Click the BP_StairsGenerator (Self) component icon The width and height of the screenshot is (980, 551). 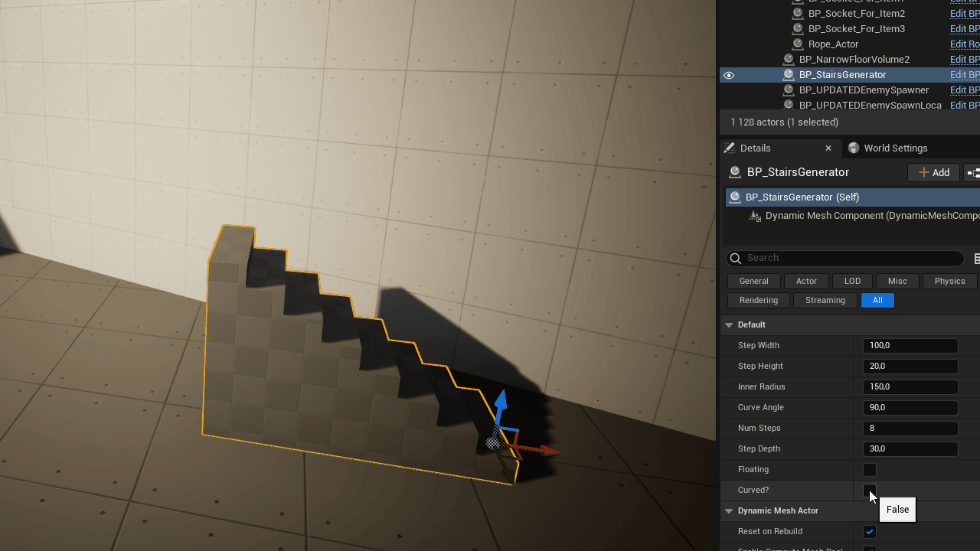coord(735,197)
